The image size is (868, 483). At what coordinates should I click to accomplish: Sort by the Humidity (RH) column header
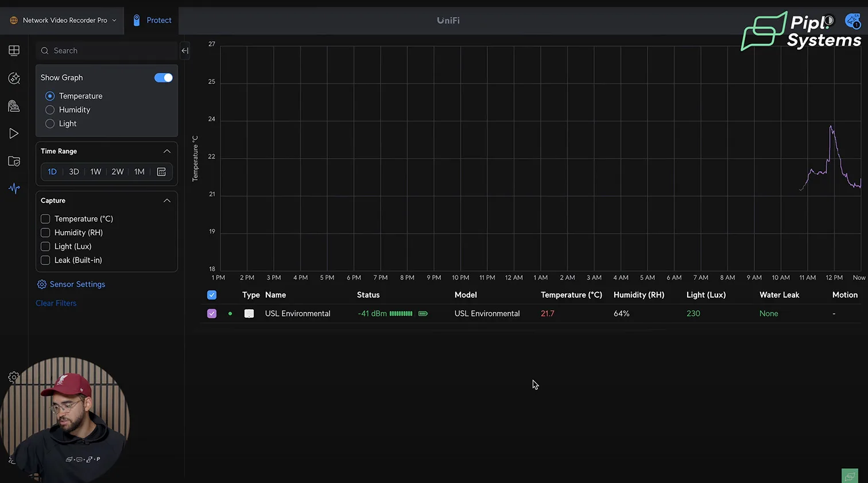[639, 295]
